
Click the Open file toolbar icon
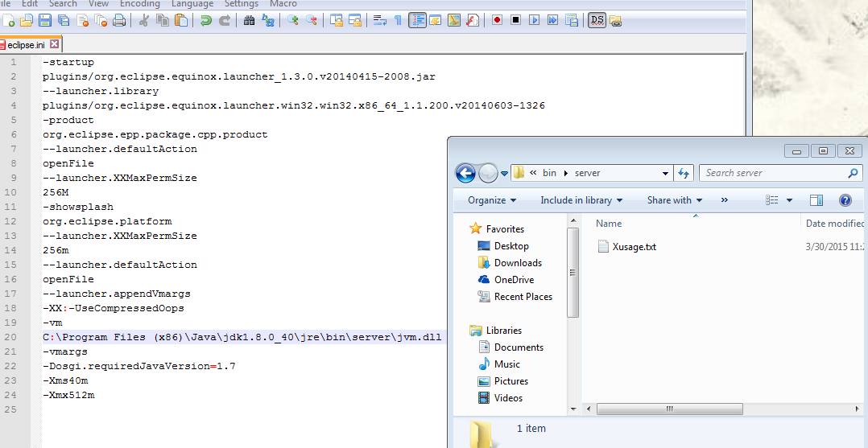point(26,20)
